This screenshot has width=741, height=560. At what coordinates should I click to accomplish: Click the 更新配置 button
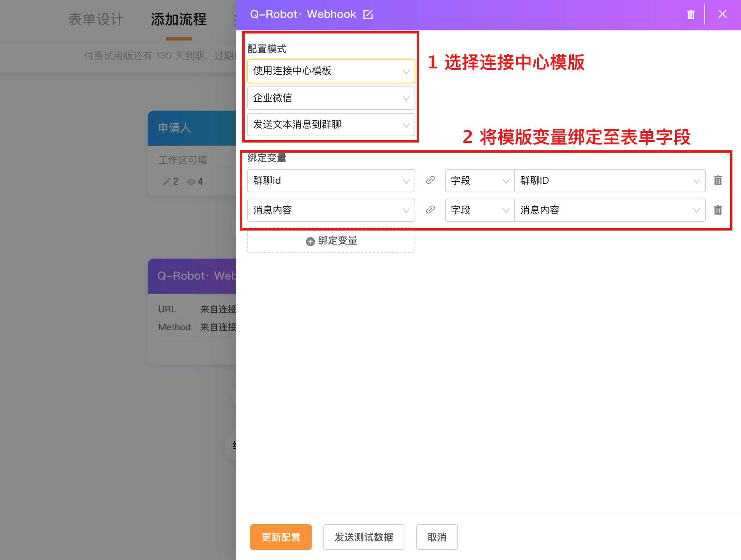click(x=281, y=537)
